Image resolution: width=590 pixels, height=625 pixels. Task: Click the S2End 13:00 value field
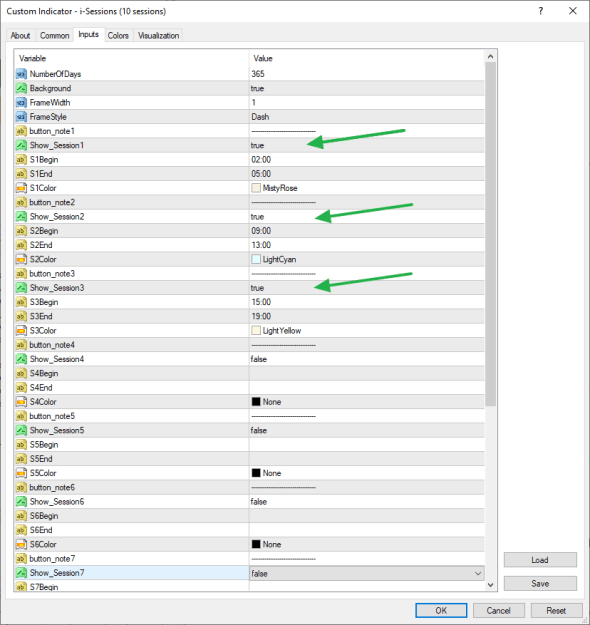pyautogui.click(x=366, y=245)
